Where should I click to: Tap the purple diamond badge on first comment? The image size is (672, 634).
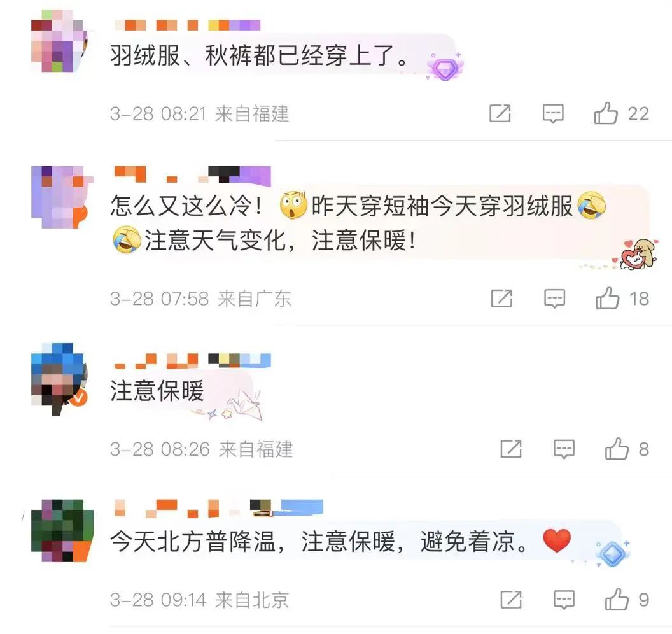[x=445, y=67]
